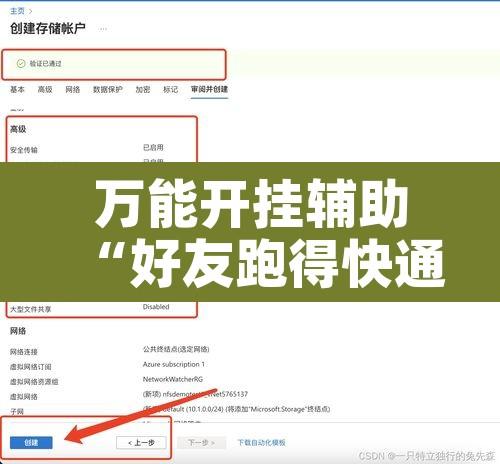The height and width of the screenshot is (464, 500).
Task: Click the Azure subscription 1 value
Action: (x=174, y=364)
